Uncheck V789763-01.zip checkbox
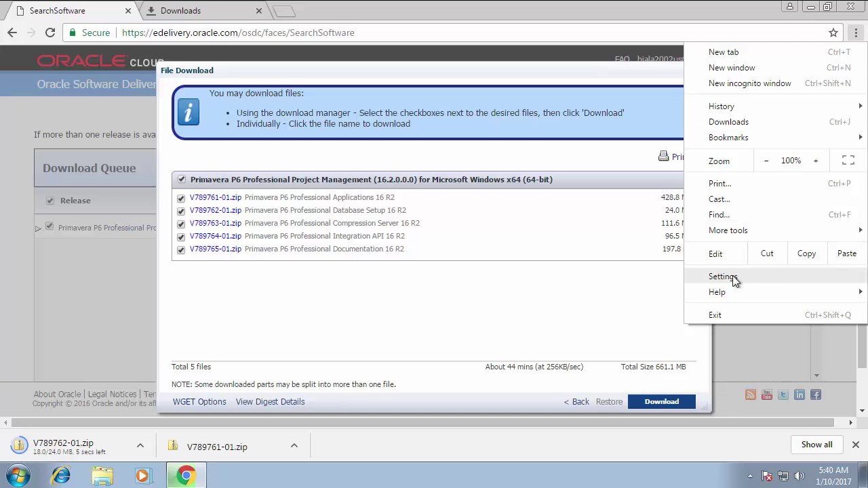Viewport: 868px width, 488px height. (x=181, y=224)
